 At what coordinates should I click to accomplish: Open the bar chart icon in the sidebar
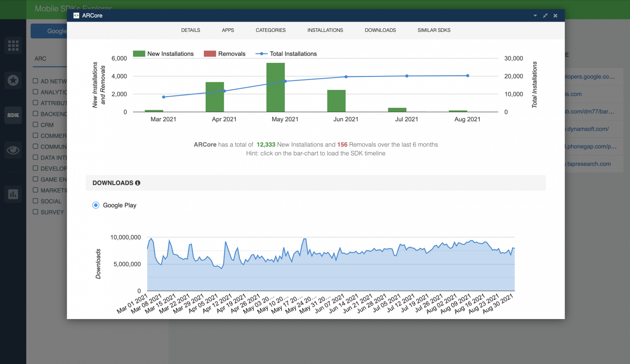point(13,194)
